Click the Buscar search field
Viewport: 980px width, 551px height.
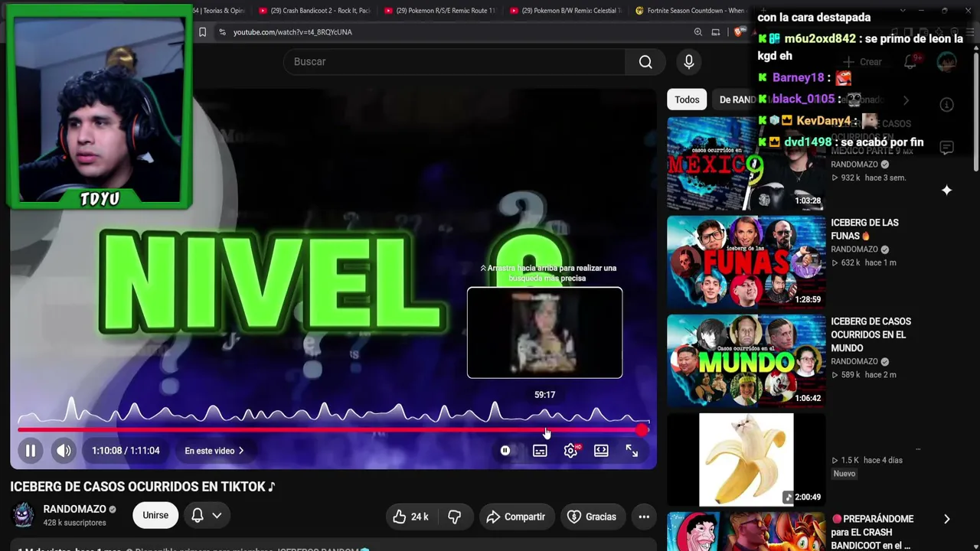pyautogui.click(x=454, y=61)
